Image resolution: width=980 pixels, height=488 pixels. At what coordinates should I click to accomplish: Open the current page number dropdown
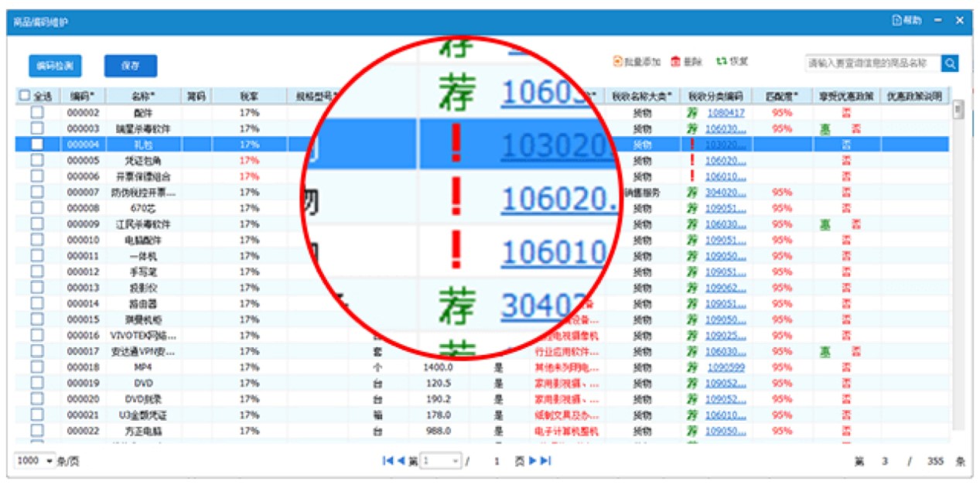441,461
